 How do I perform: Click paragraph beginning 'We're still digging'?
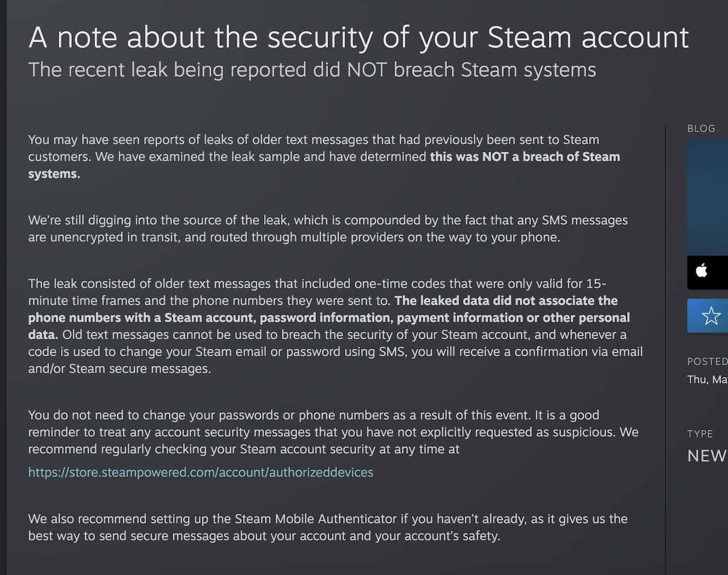(x=328, y=229)
